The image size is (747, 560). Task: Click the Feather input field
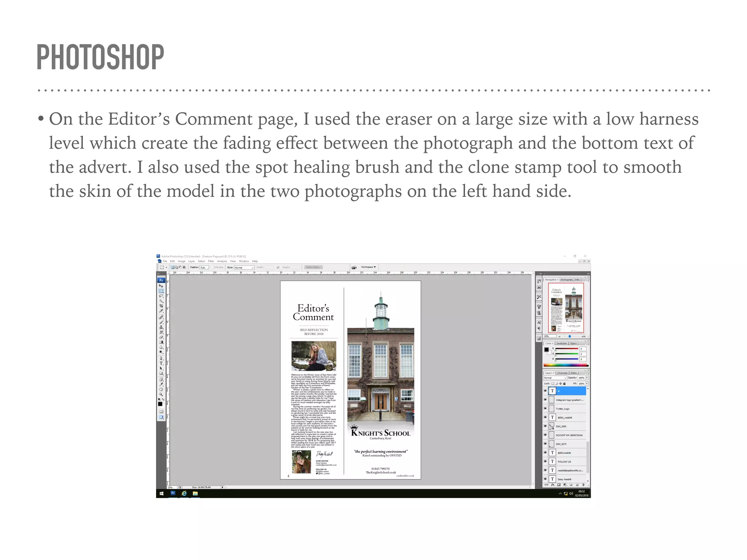point(204,267)
